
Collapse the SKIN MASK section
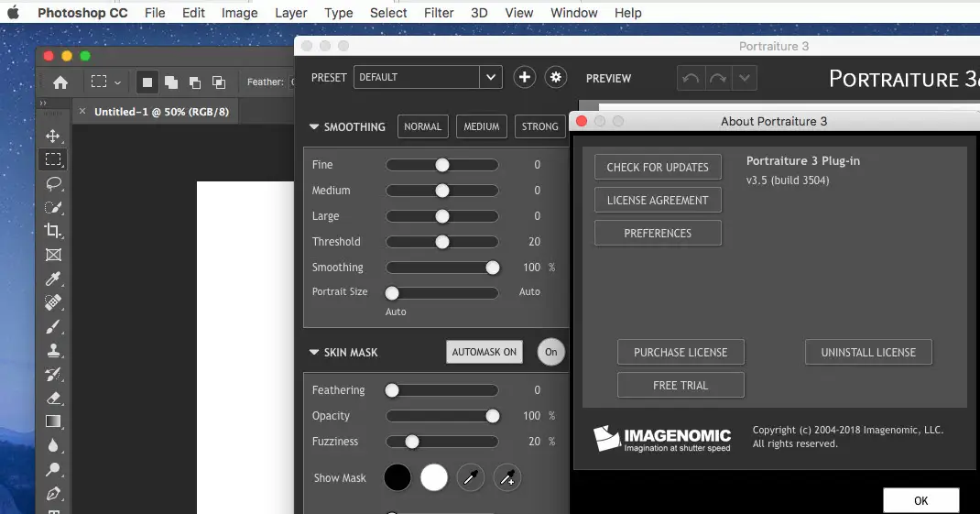[x=314, y=352]
